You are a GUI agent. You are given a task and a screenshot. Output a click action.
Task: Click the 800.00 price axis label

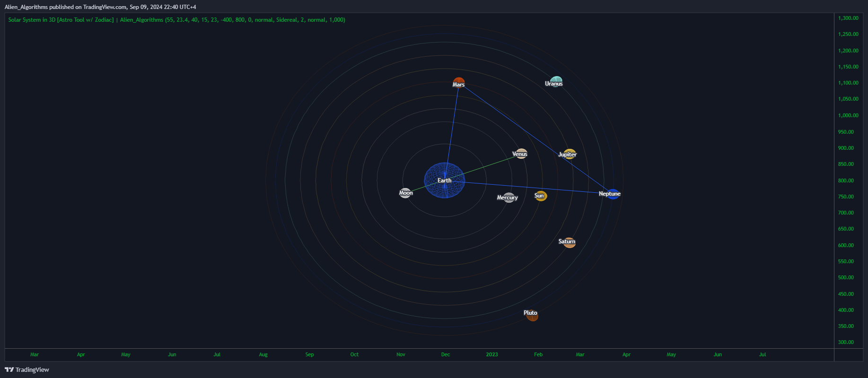click(846, 180)
